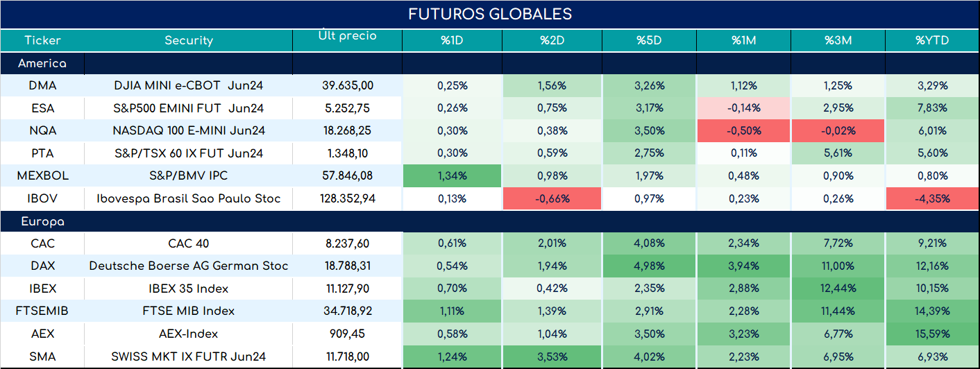Select the NASDAQ 100 E-MINI Jun24 cell
980x369 pixels.
pos(188,130)
